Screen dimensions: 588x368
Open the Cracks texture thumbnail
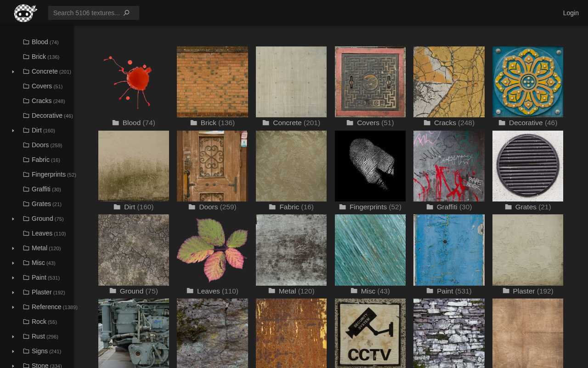click(x=449, y=81)
